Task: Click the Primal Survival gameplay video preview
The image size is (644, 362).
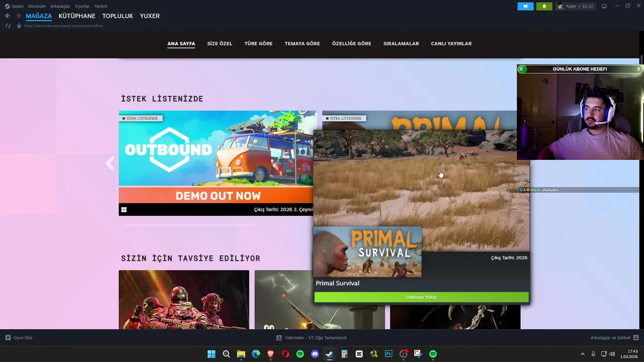Action: 422,191
